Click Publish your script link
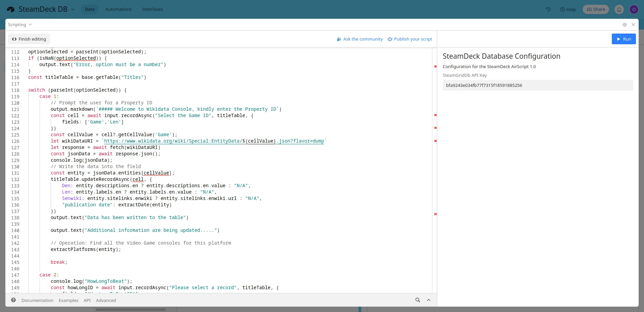The width and height of the screenshot is (644, 312). pos(410,39)
